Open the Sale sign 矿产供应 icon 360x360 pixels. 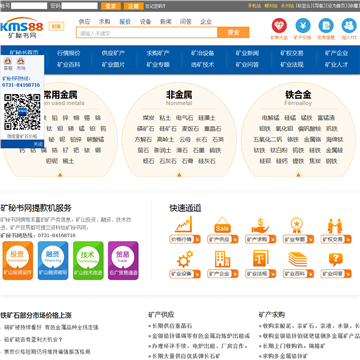pyautogui.click(x=222, y=224)
